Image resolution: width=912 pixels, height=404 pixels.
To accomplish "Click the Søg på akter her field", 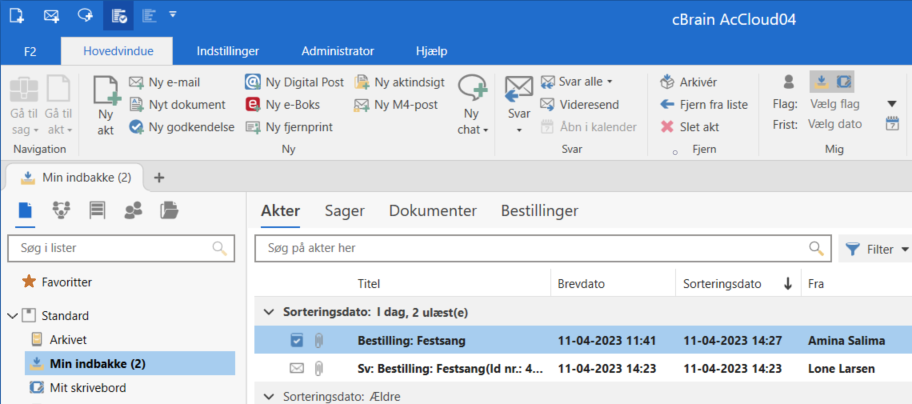I will click(x=530, y=248).
